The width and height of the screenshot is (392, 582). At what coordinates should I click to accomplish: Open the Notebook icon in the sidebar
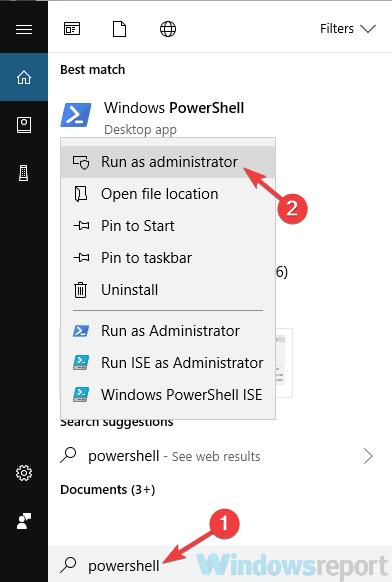click(24, 125)
